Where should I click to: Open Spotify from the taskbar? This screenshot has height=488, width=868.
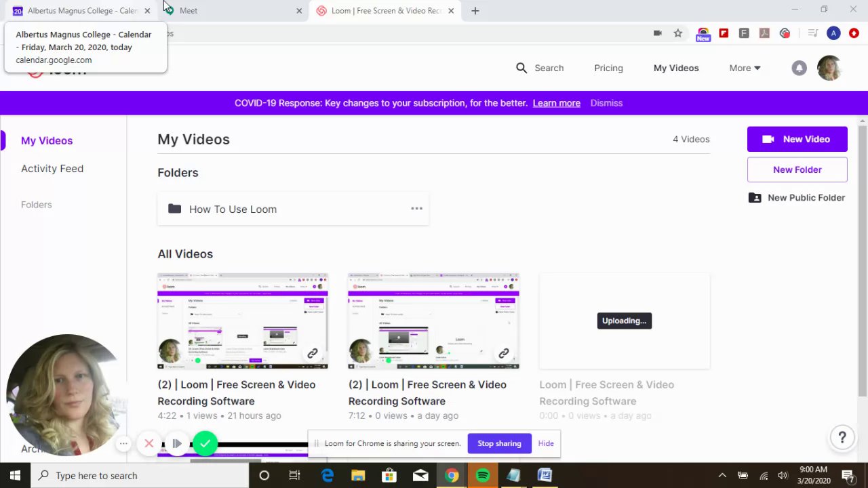coord(482,475)
